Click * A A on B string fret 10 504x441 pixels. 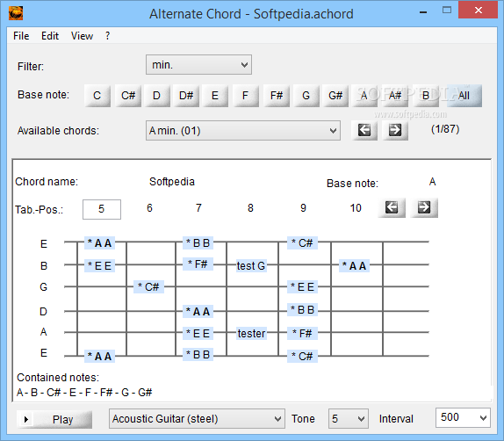point(354,265)
